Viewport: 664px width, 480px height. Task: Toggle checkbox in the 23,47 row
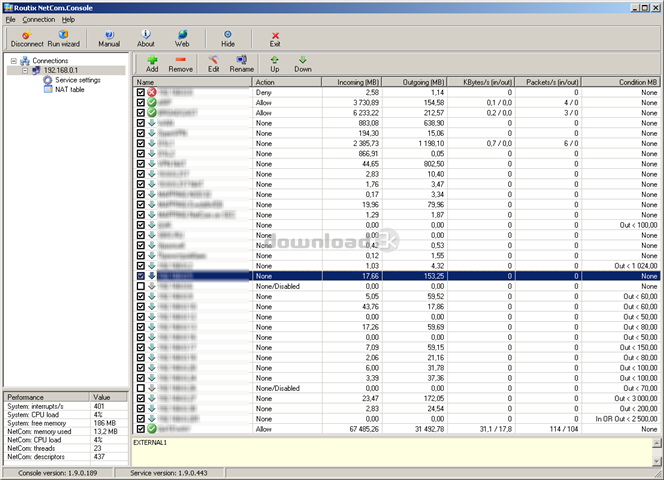(x=141, y=398)
